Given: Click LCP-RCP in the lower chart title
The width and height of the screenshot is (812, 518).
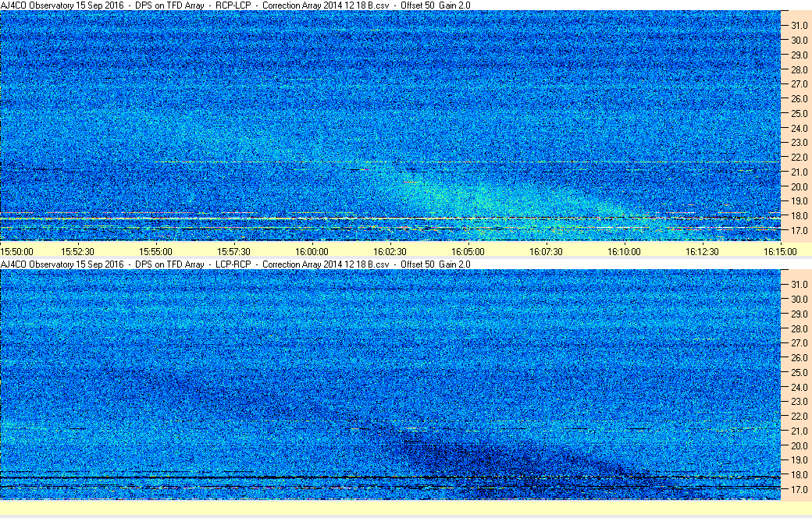Looking at the screenshot, I should 233,264.
